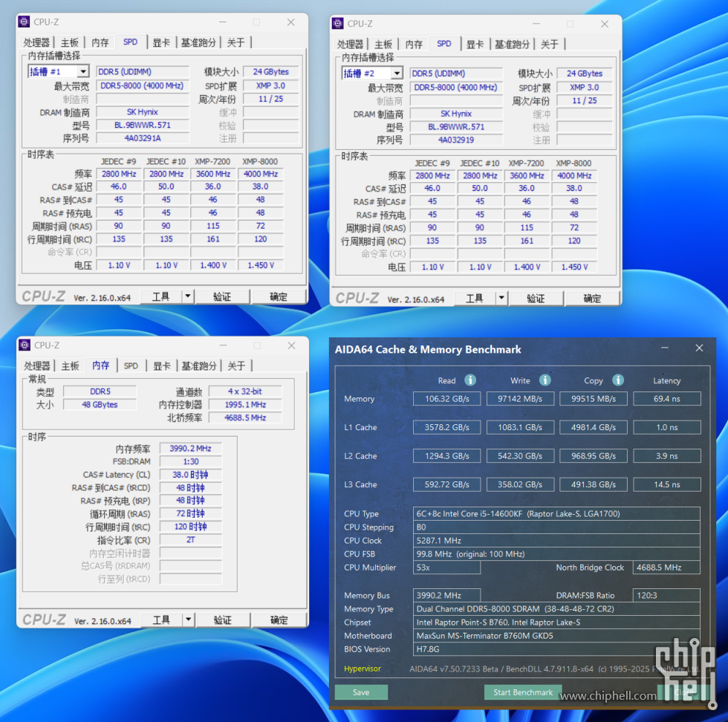Screen dimensions: 728x722
Task: Click CPU-Z app icon in memory window
Action: (x=24, y=345)
